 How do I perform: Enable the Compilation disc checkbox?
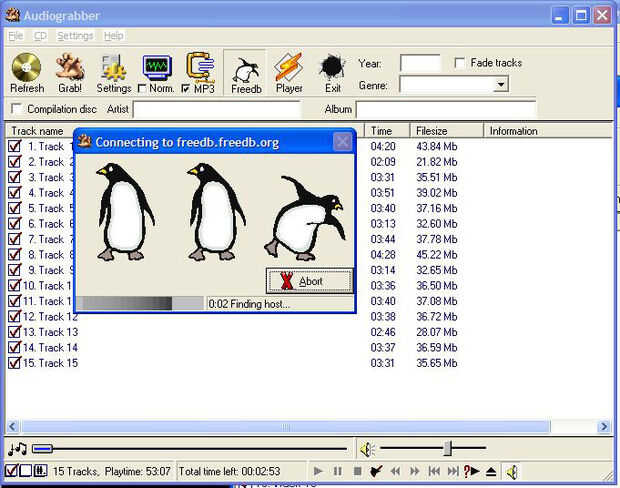[x=16, y=109]
